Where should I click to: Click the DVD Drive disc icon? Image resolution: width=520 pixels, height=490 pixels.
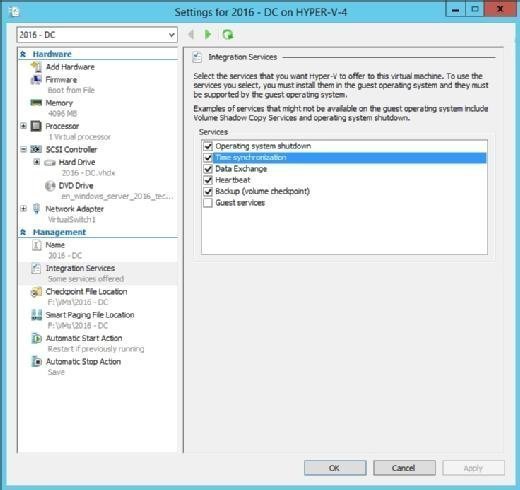50,186
